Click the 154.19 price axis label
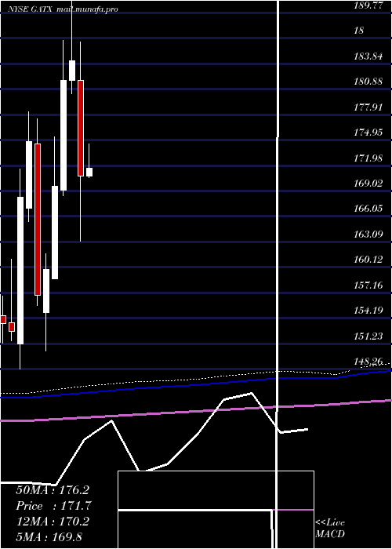 368,311
